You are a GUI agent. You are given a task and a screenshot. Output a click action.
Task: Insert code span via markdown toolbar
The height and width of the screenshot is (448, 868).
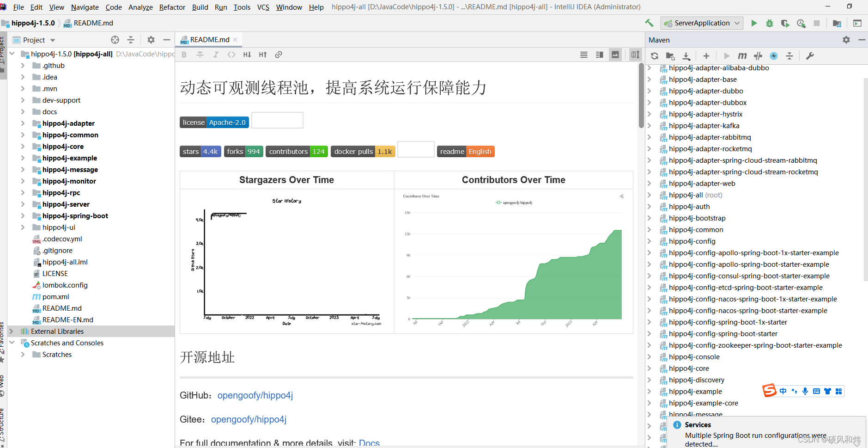click(x=231, y=55)
